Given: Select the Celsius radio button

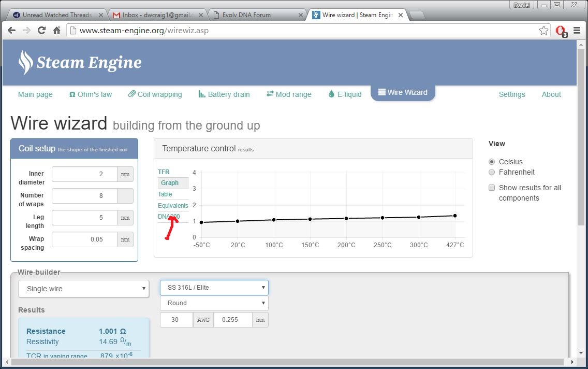Looking at the screenshot, I should point(492,162).
